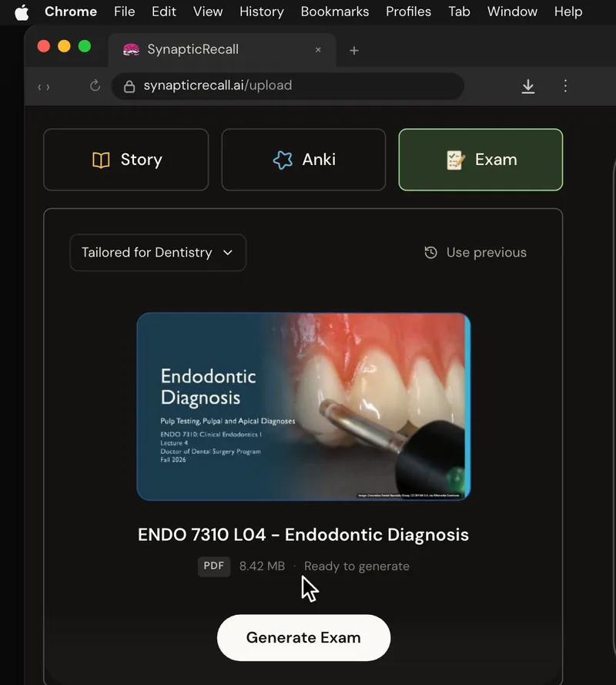Expand Tailored for Dentistry dropdown

coord(158,253)
